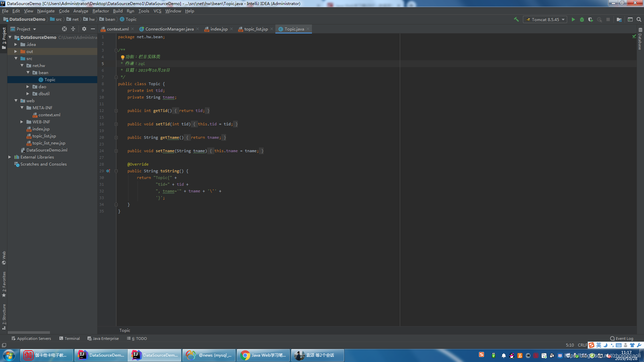Image resolution: width=644 pixels, height=362 pixels.
Task: Toggle the Favorites tool window
Action: tap(4, 284)
